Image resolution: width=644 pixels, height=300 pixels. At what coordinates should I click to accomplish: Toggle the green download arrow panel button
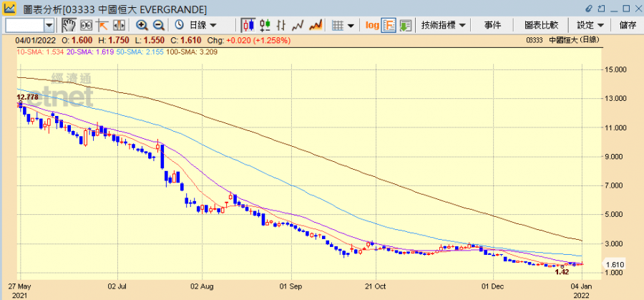click(406, 25)
